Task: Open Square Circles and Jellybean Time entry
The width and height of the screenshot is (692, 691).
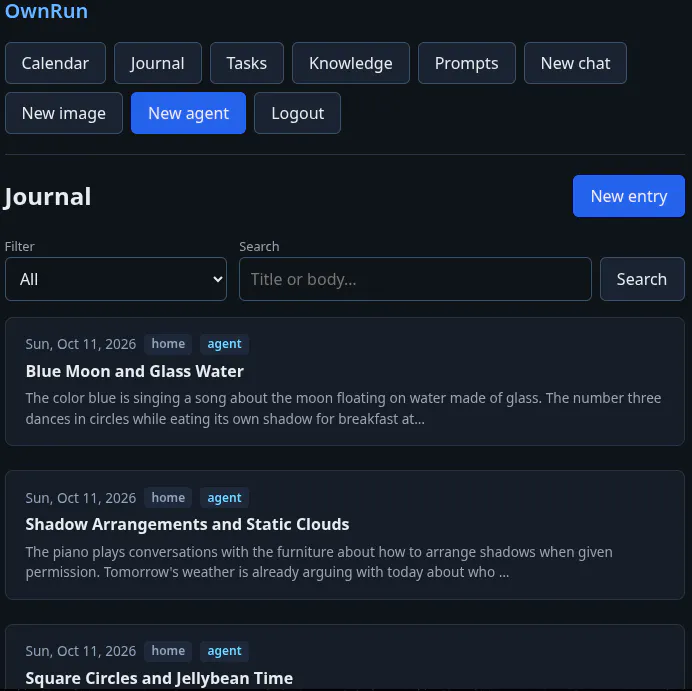Action: coord(159,678)
